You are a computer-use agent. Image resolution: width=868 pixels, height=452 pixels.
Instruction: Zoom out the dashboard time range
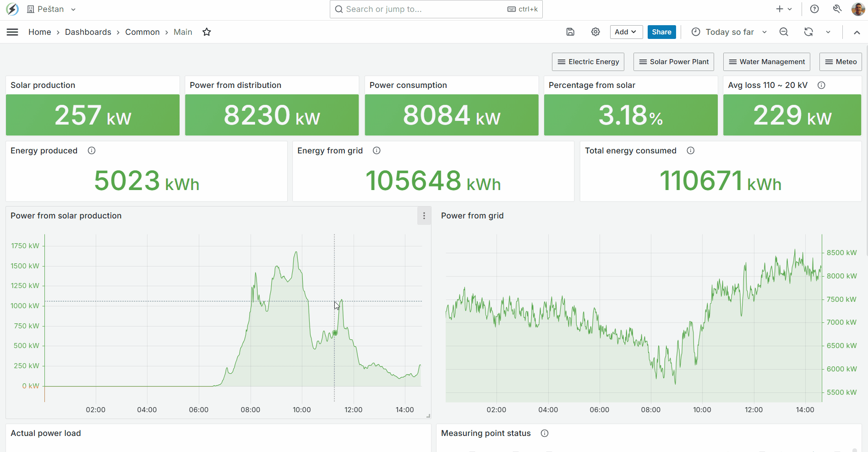pos(784,32)
